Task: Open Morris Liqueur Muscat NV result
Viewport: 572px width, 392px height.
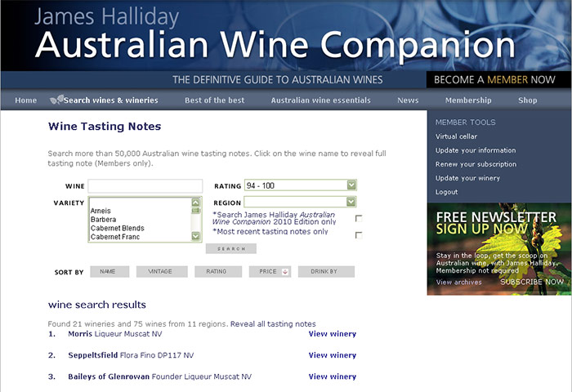Action: (115, 334)
